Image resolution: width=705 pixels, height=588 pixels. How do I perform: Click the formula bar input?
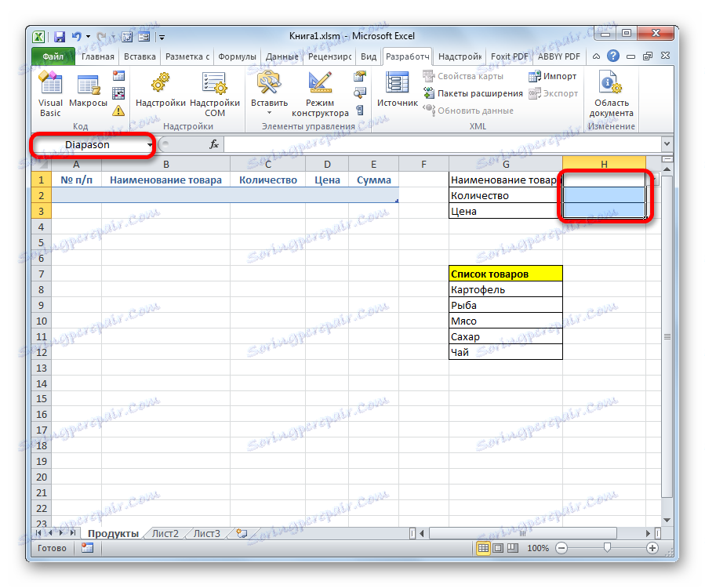click(x=442, y=144)
